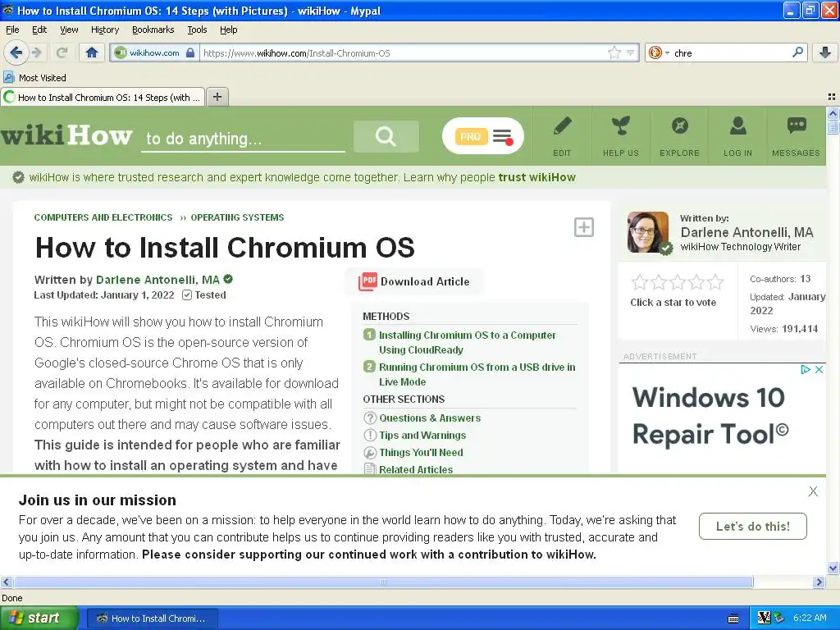Rate the article with the fifth star

click(x=715, y=282)
